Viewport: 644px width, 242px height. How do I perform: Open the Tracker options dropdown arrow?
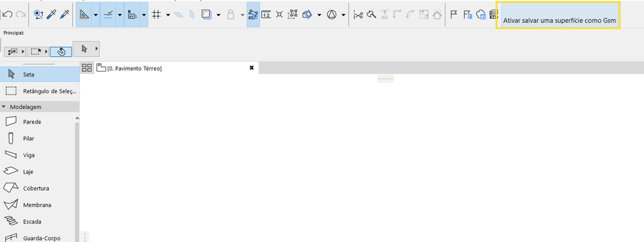coord(144,15)
